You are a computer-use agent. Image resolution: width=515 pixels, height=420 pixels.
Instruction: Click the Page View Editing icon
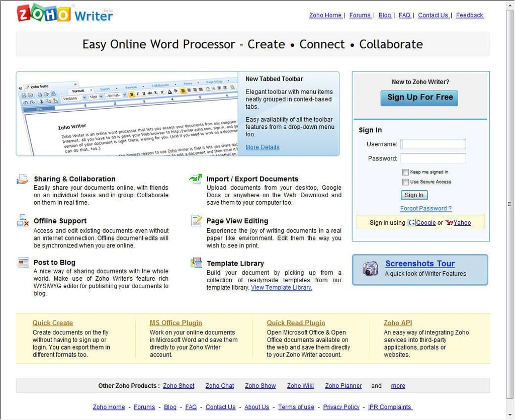click(196, 221)
